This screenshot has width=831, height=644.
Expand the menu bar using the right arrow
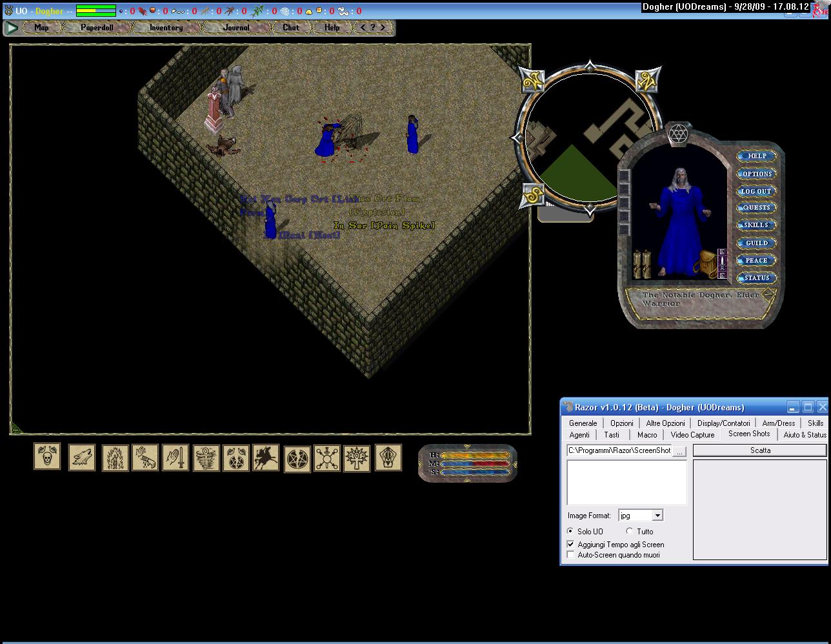point(383,27)
